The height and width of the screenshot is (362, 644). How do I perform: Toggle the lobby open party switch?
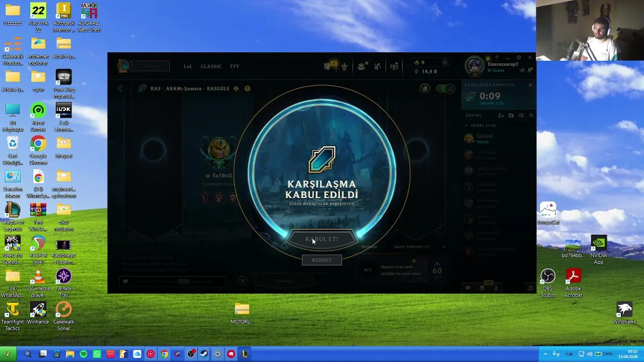tap(445, 89)
